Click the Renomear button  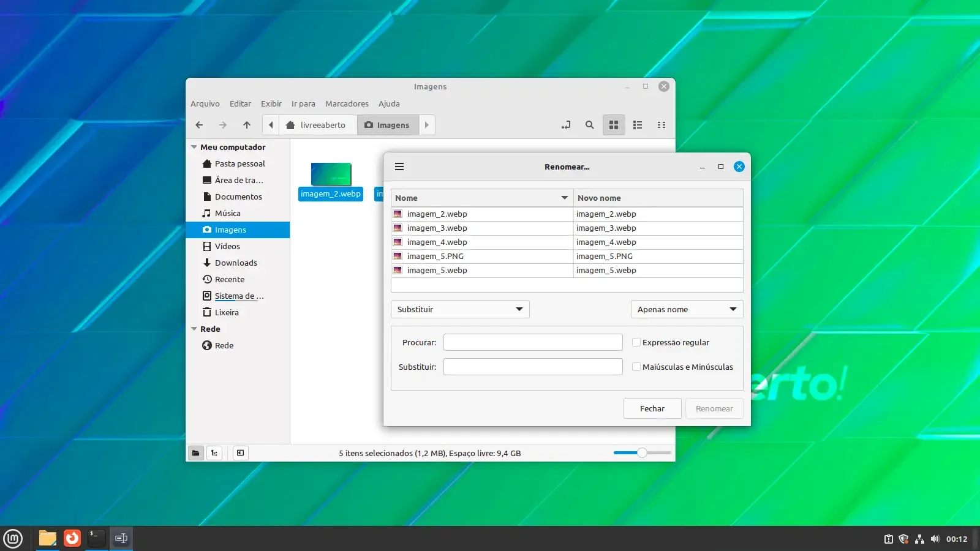pyautogui.click(x=714, y=408)
